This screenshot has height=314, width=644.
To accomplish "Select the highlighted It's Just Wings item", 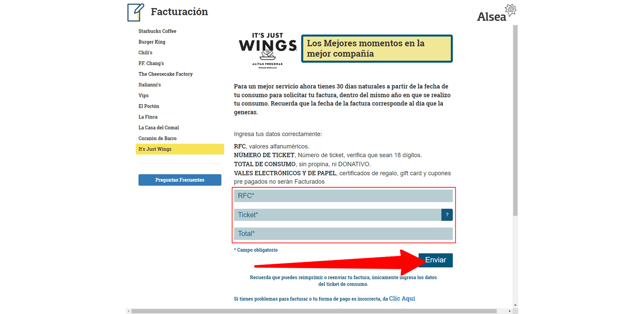I will coord(180,149).
